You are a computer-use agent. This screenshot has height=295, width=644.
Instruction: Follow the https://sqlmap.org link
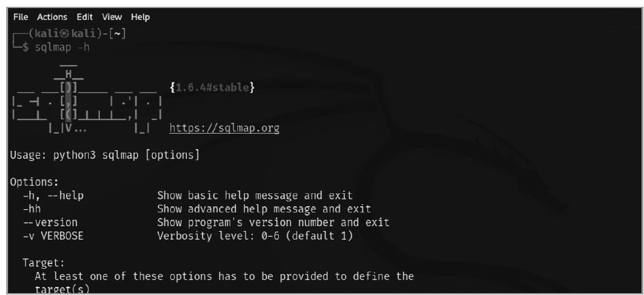224,128
